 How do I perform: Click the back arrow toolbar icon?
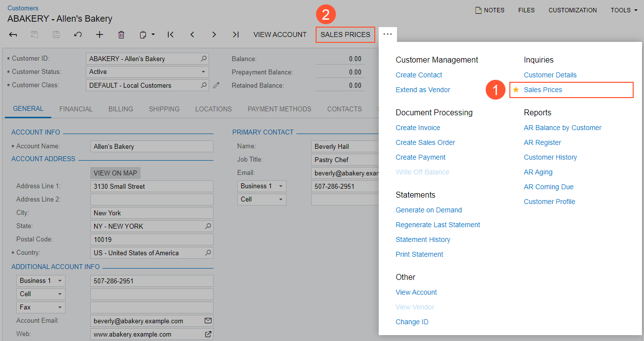(x=13, y=34)
